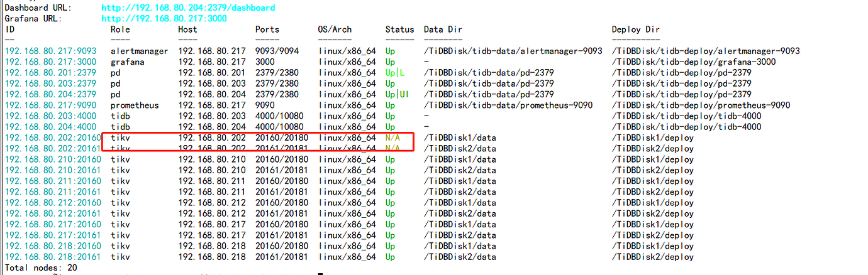
Task: Click ports '2379/2380' in 192.168.80.201 row
Action: pos(277,73)
